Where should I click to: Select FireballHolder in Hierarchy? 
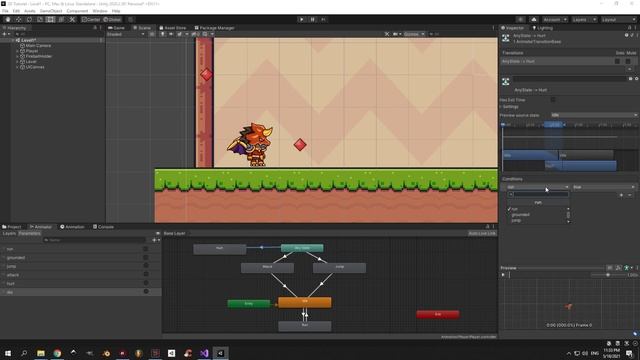click(x=39, y=56)
